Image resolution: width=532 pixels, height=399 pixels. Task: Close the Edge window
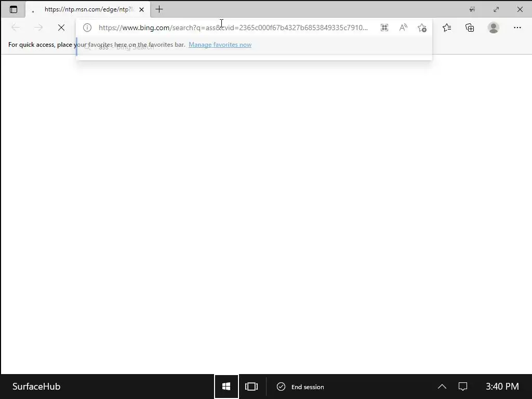[x=520, y=9]
